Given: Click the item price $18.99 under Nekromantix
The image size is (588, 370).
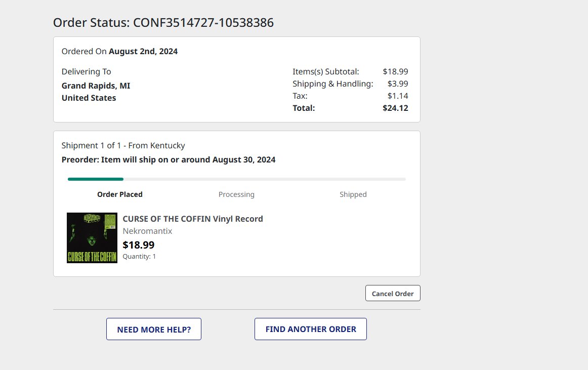Looking at the screenshot, I should pos(138,245).
